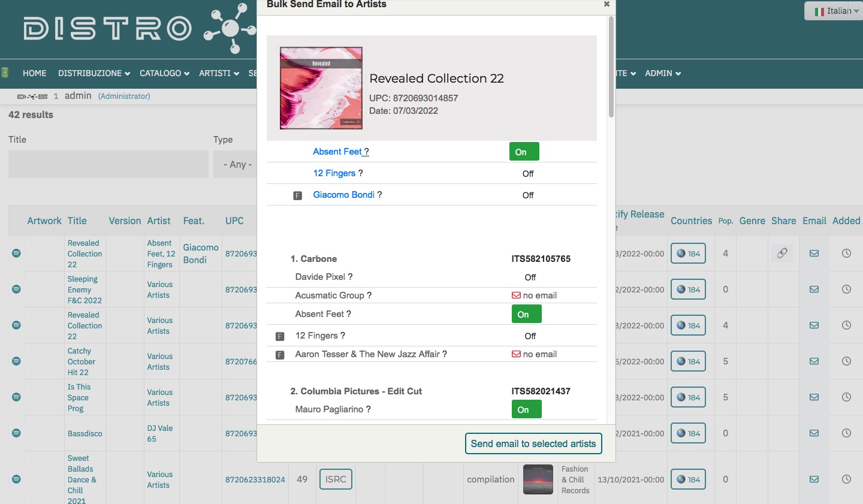Open 184 countries globe for Sleeping Enemy row
863x504 pixels.
[688, 289]
